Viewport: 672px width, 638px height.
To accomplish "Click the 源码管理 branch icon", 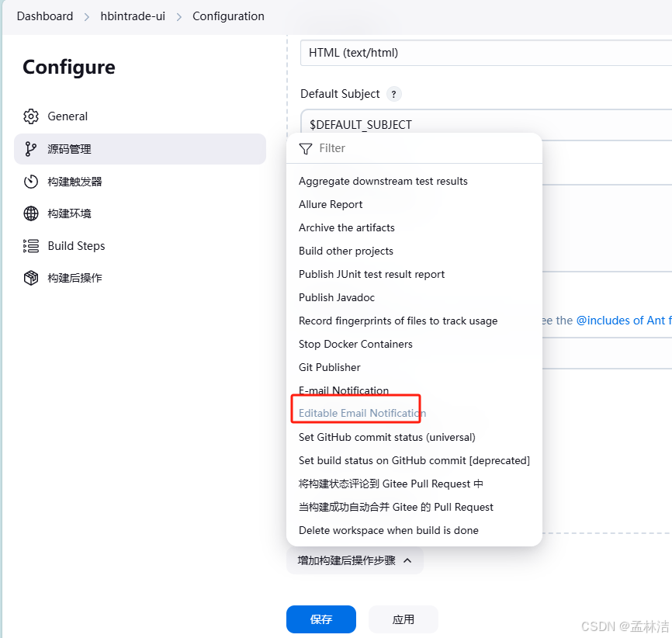I will click(30, 149).
